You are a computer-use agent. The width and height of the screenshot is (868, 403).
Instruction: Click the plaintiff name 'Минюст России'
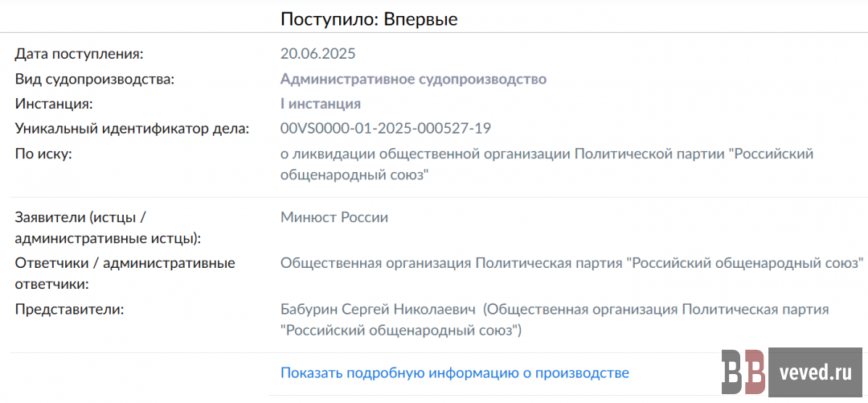(x=334, y=217)
